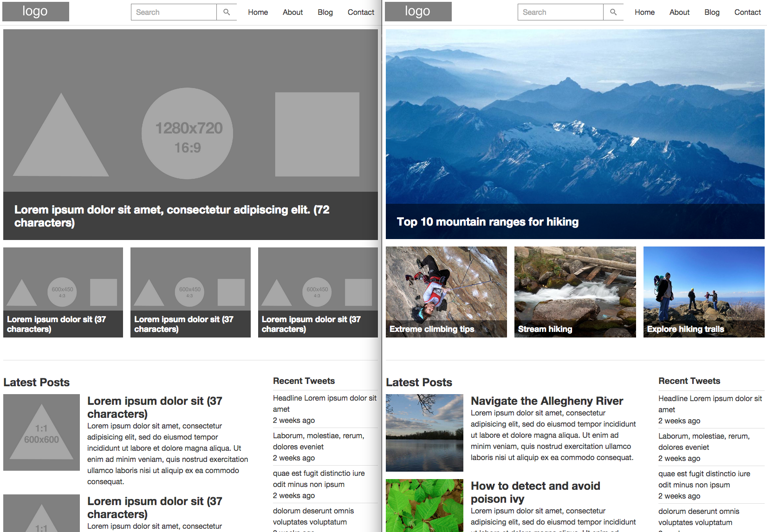Click the Allegheny River lake thumbnail
The height and width of the screenshot is (532, 767).
(424, 433)
